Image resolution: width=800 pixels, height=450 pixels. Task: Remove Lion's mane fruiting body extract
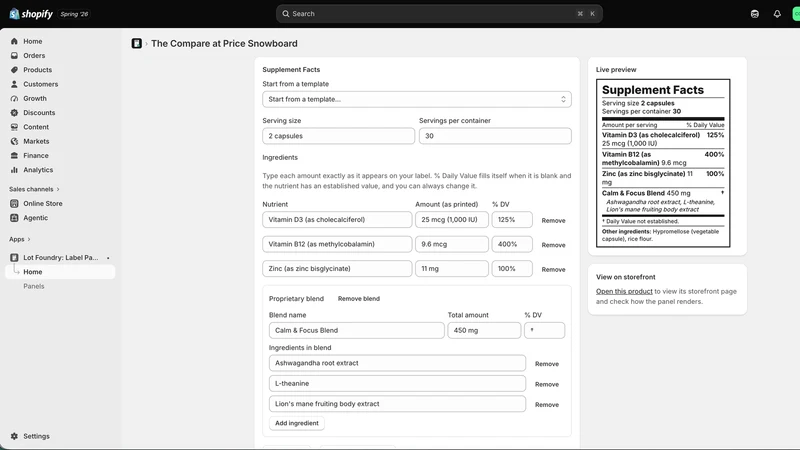pyautogui.click(x=547, y=405)
